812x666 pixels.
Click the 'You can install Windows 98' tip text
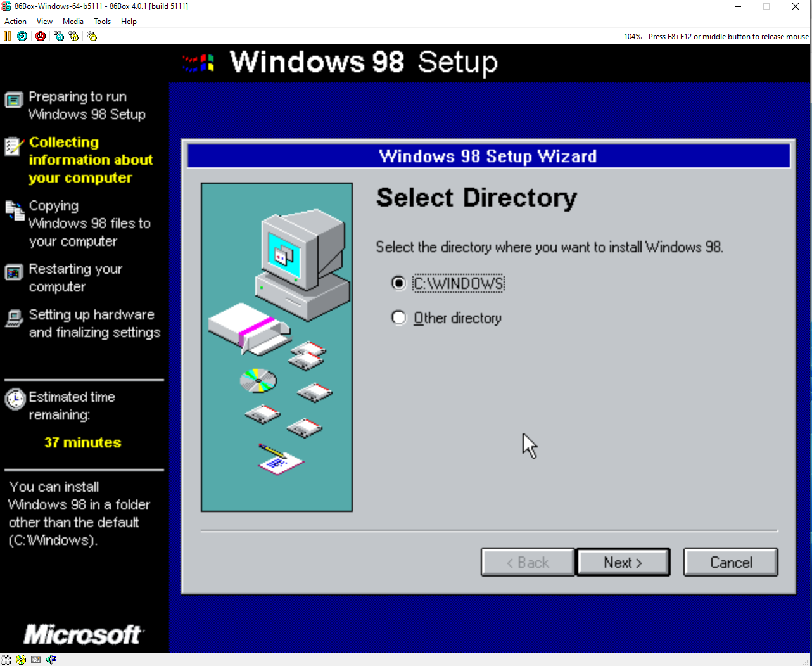pyautogui.click(x=79, y=513)
